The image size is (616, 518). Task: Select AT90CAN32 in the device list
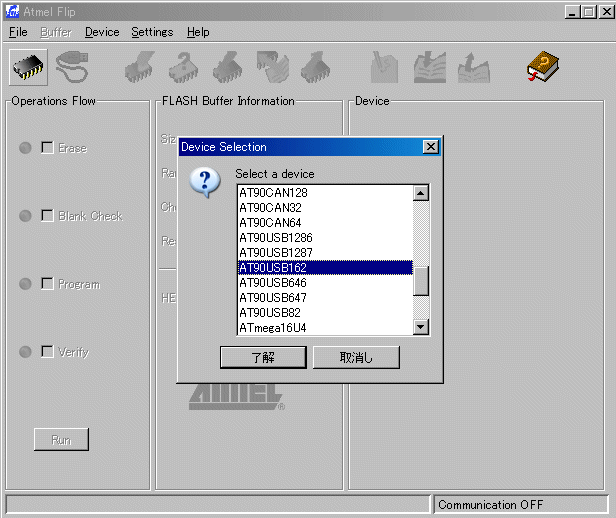[x=325, y=208]
